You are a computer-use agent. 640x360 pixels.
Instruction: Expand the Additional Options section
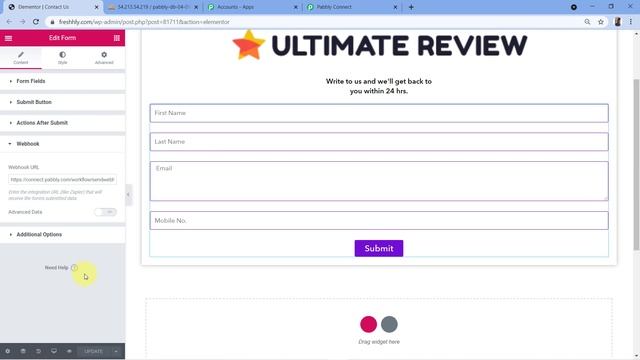(x=62, y=234)
